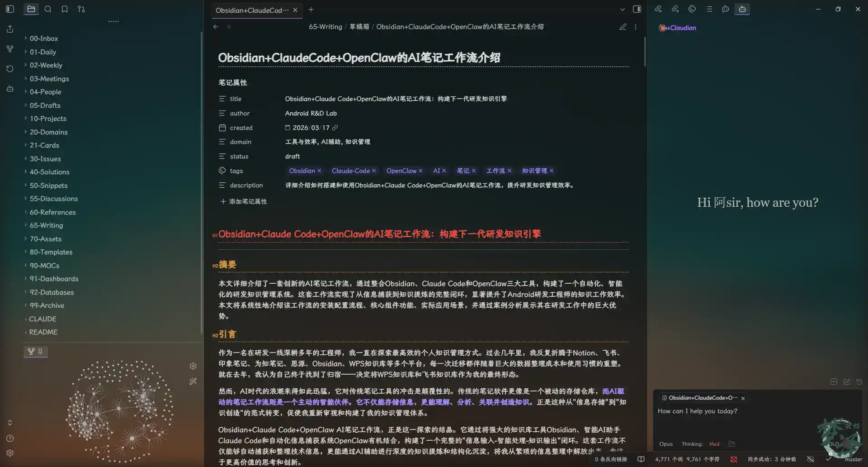Screen dimensions: 868x467
Task: Edit the status property value draft
Action: point(292,156)
